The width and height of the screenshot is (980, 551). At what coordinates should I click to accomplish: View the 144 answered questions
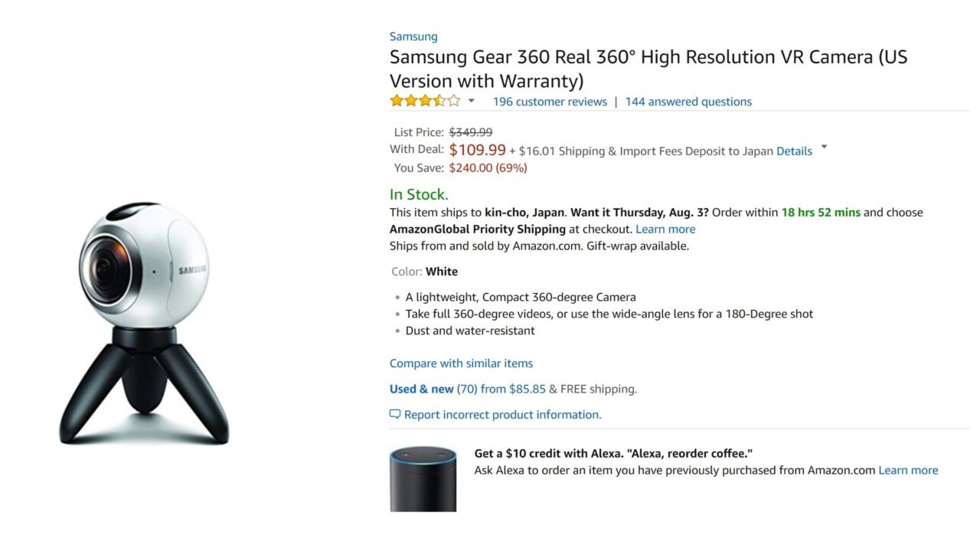coord(688,102)
